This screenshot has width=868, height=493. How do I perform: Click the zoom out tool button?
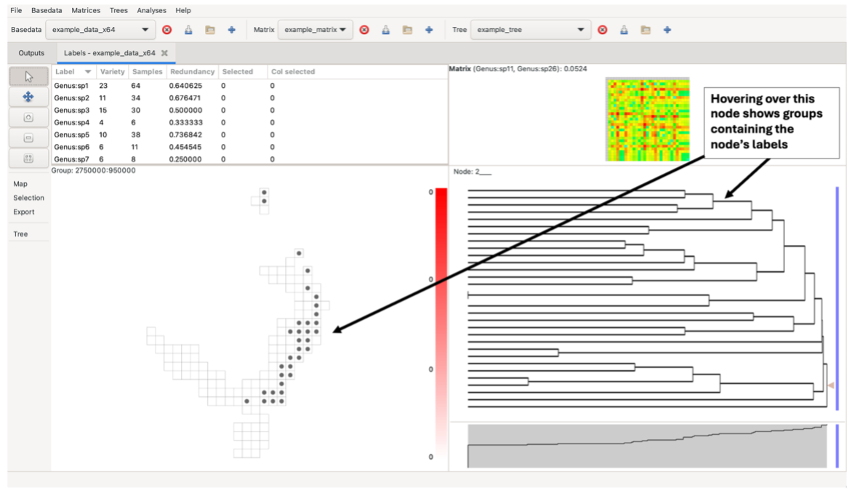[x=28, y=137]
